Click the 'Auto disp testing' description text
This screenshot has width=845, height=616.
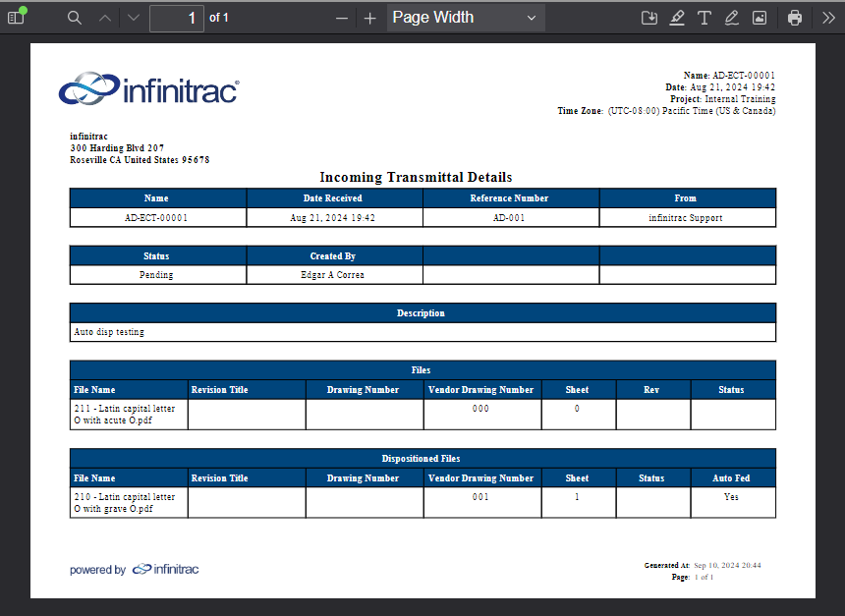pyautogui.click(x=109, y=332)
